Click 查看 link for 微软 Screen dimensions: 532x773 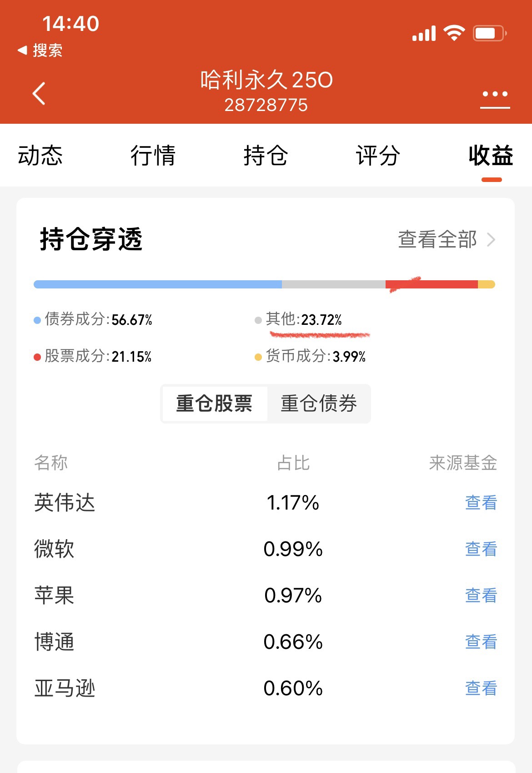tap(481, 549)
